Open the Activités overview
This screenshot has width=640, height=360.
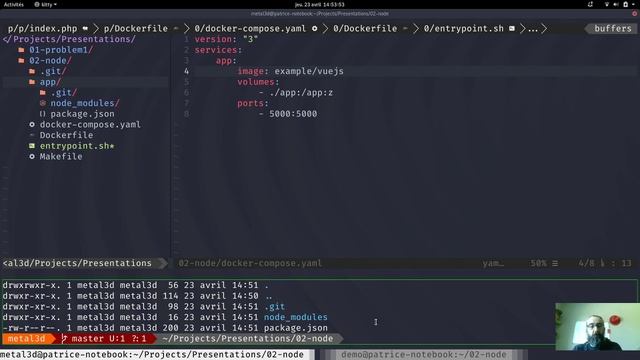point(14,4)
